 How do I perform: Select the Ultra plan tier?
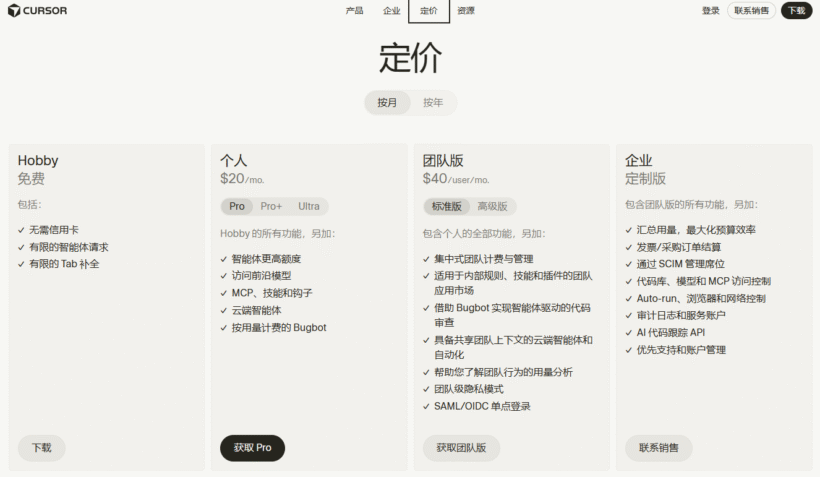309,206
